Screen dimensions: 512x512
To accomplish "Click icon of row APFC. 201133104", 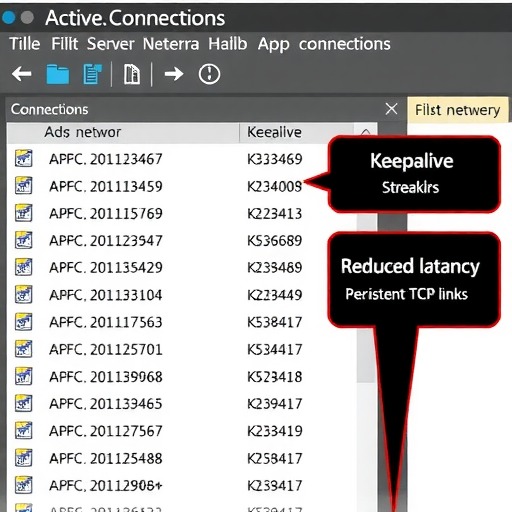I will coord(24,295).
